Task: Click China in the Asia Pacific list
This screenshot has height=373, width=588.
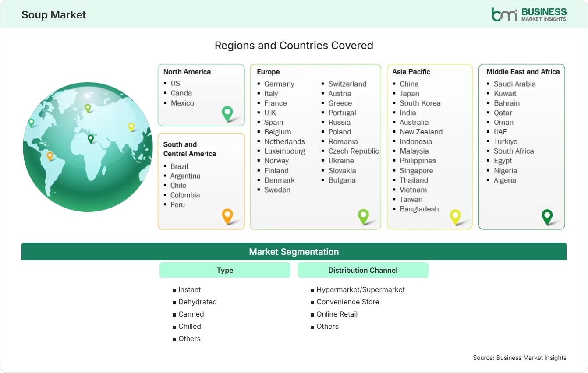Action: [x=409, y=84]
